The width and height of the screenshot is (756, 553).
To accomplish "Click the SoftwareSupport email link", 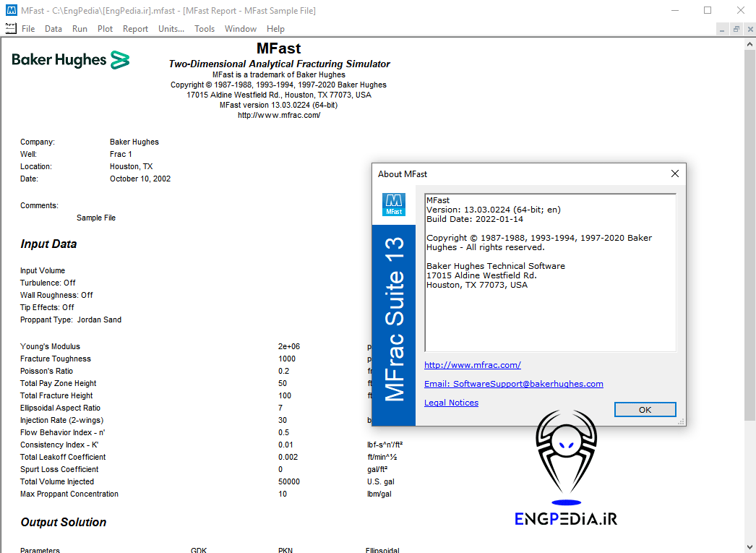I will coord(513,384).
